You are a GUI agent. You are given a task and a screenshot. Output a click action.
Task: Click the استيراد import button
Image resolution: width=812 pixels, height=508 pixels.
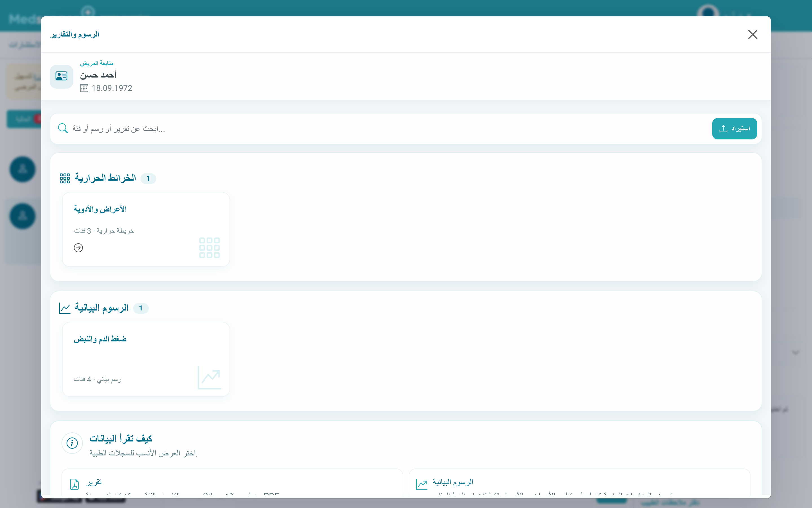pyautogui.click(x=734, y=129)
